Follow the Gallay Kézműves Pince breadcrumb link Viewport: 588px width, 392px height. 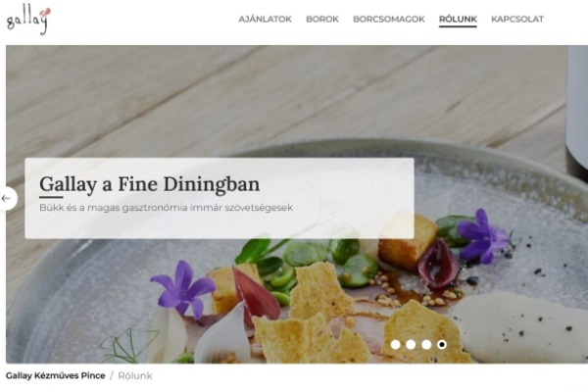[56, 375]
